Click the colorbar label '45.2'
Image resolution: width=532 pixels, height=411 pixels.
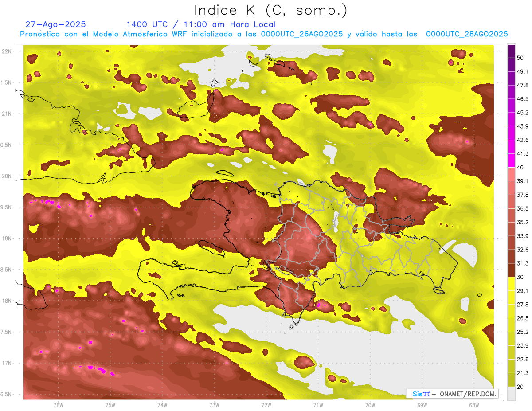tap(523, 113)
